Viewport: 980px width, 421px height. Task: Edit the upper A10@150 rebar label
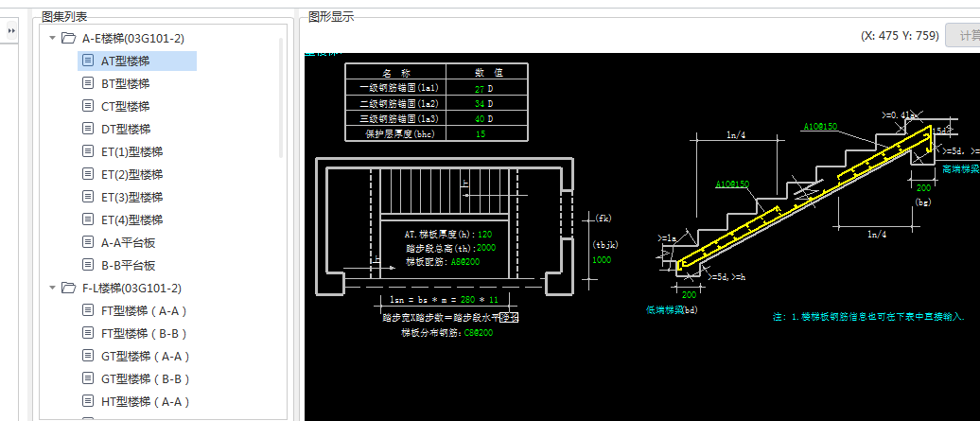point(820,127)
